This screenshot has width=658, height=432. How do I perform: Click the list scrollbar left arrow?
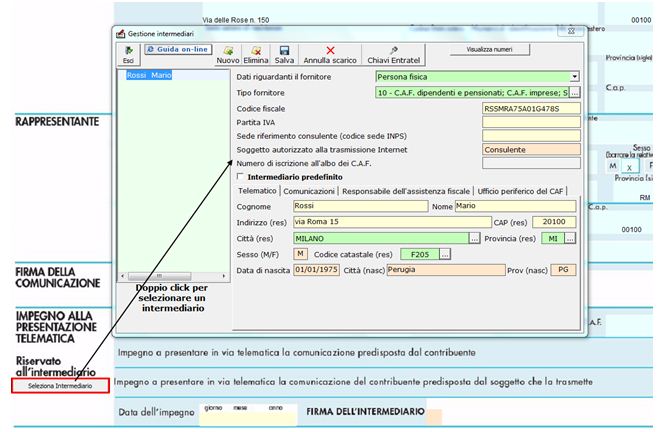click(123, 276)
